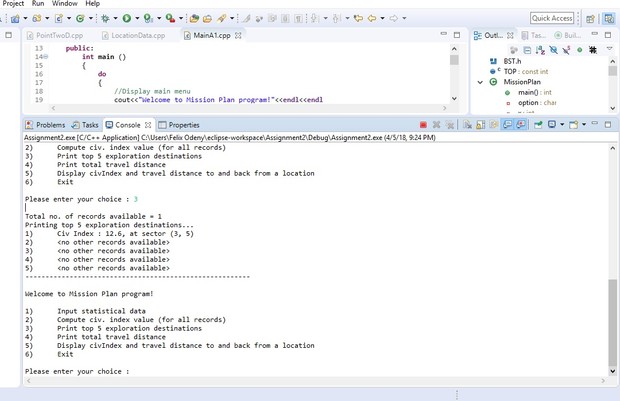Open the External Tools dropdown arrow
The width and height of the screenshot is (620, 401).
[x=181, y=18]
